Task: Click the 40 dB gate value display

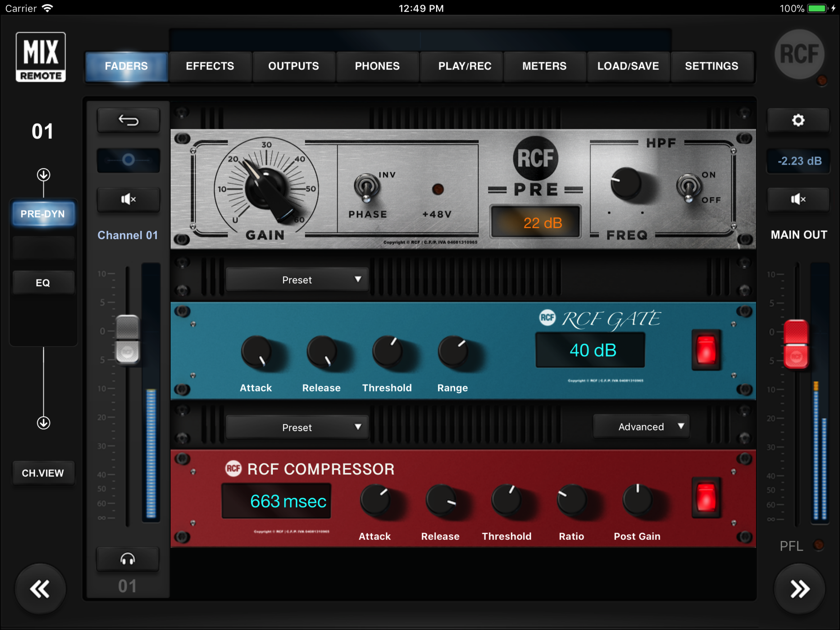Action: pos(591,350)
